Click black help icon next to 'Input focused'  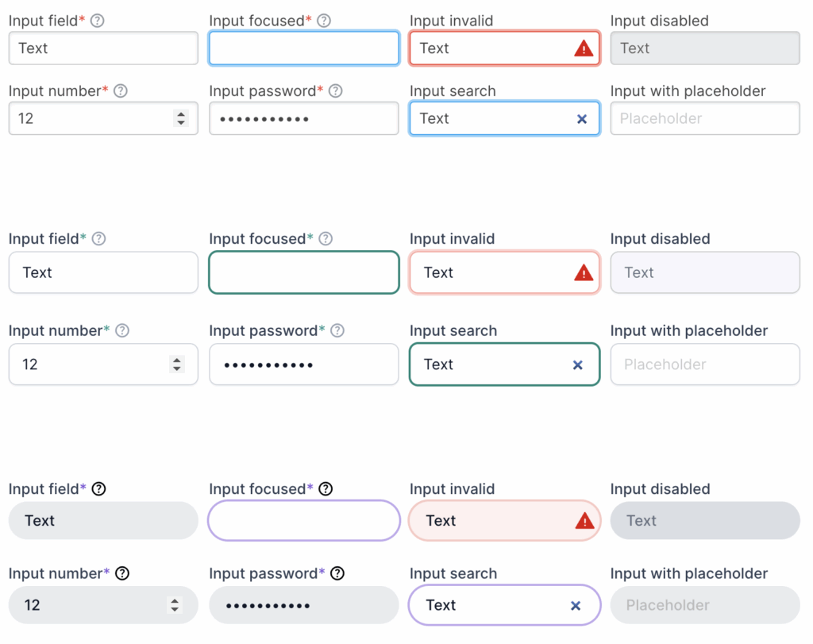pos(326,489)
